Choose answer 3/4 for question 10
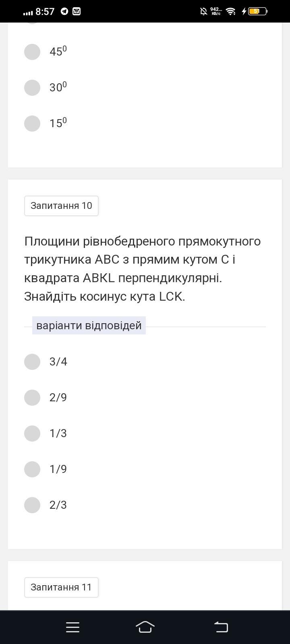 pyautogui.click(x=32, y=362)
